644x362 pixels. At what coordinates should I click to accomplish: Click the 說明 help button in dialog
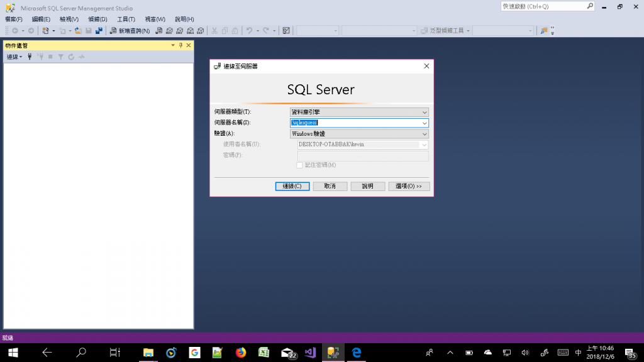(367, 186)
